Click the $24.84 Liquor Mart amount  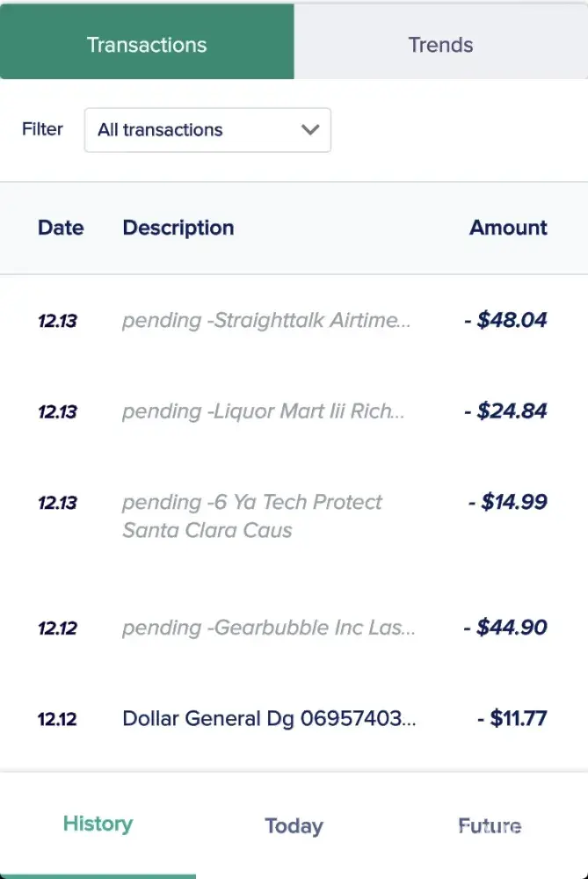506,411
